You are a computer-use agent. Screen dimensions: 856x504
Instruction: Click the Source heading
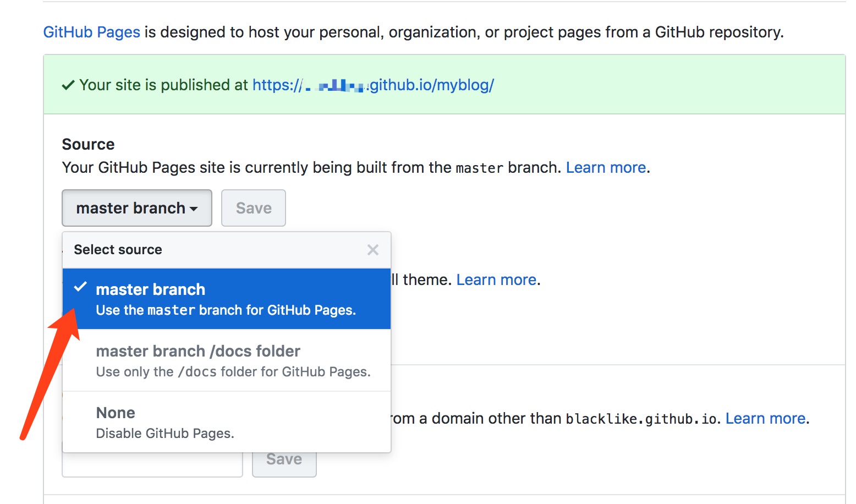click(x=89, y=144)
